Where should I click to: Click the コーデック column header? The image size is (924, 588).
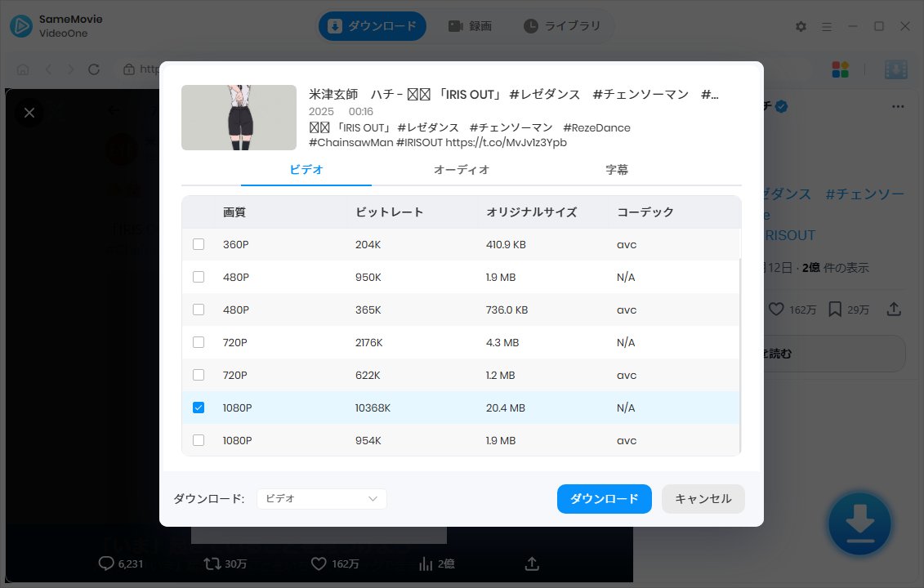click(645, 212)
